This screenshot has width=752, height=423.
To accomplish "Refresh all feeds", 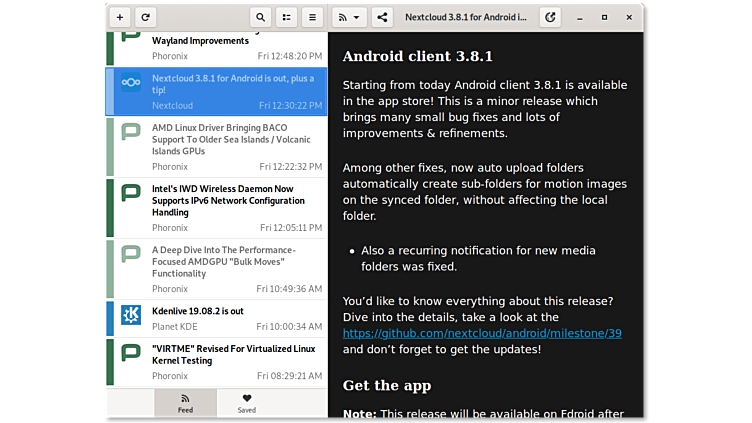I will [146, 17].
